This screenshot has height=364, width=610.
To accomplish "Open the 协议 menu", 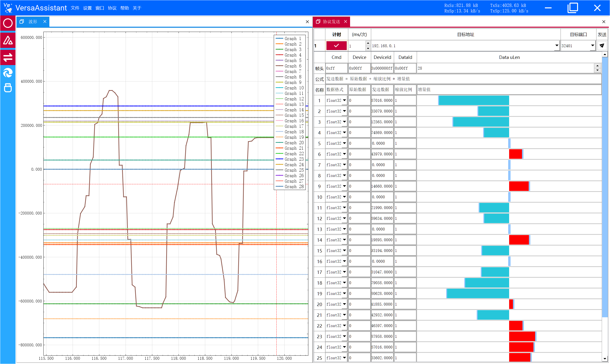I will pyautogui.click(x=112, y=8).
